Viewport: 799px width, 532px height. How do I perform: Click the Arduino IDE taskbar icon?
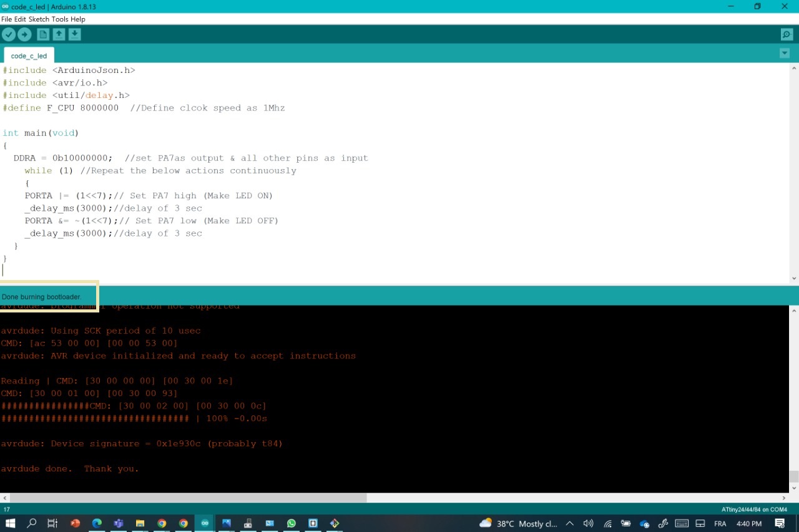tap(204, 523)
